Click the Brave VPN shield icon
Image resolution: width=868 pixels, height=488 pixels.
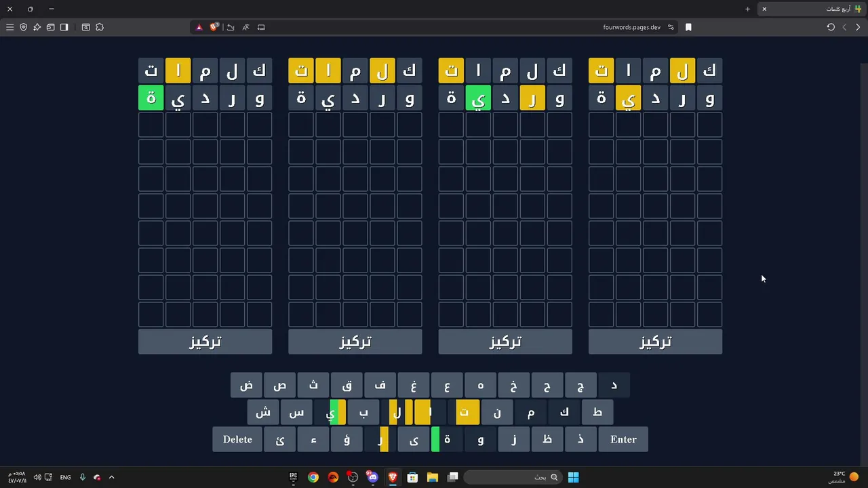[x=23, y=27]
